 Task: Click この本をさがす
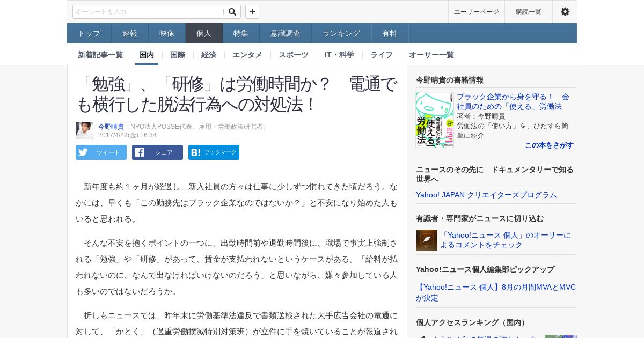[549, 145]
